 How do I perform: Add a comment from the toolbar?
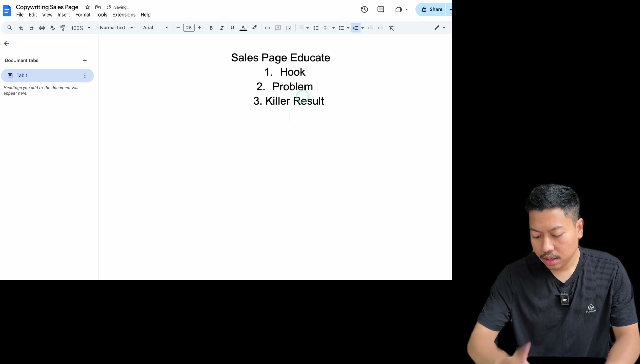click(x=278, y=28)
